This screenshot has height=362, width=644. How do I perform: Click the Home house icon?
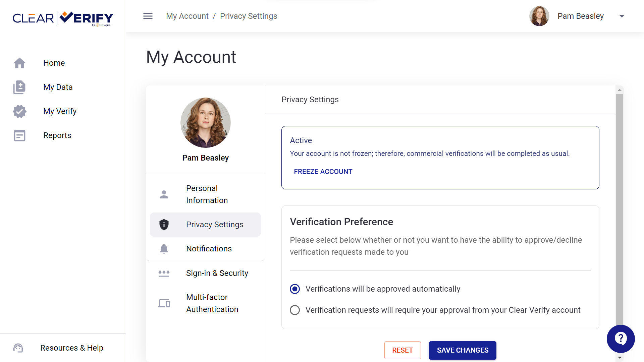pos(20,63)
